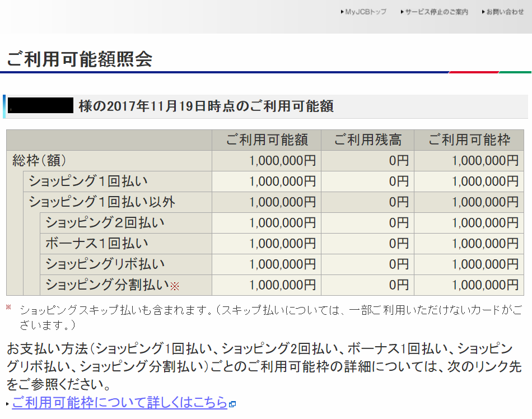The height and width of the screenshot is (419, 532).
Task: Select the ショッピング1回払い row label
Action: [88, 181]
